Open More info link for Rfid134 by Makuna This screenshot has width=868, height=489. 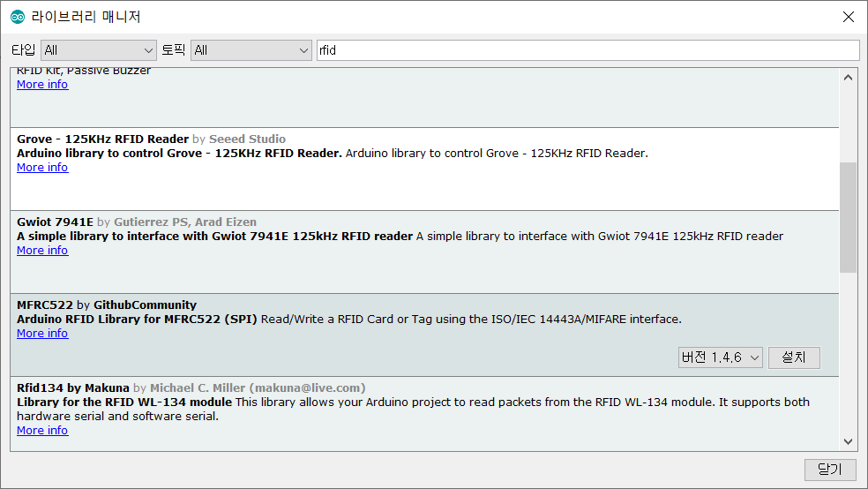(42, 431)
